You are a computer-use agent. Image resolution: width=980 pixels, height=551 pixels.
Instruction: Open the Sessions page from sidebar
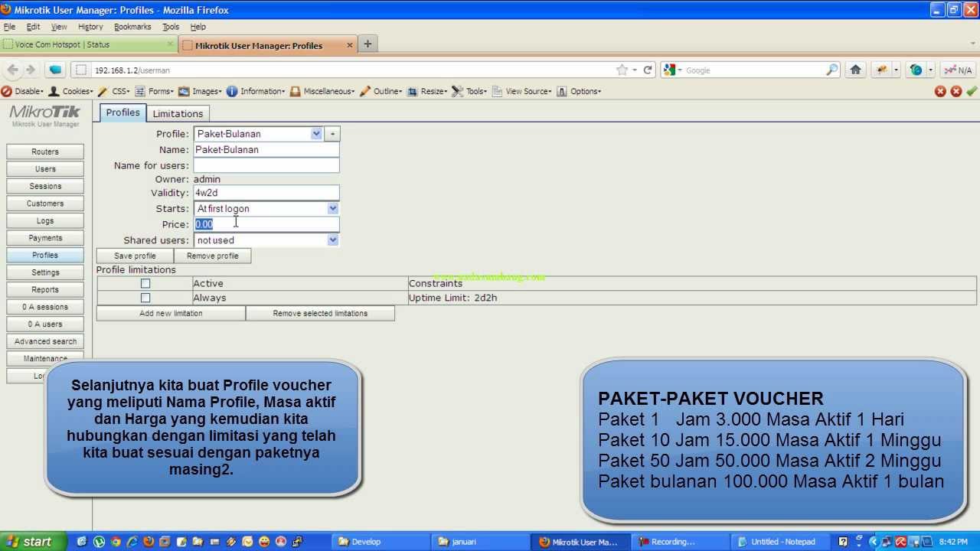pos(45,186)
